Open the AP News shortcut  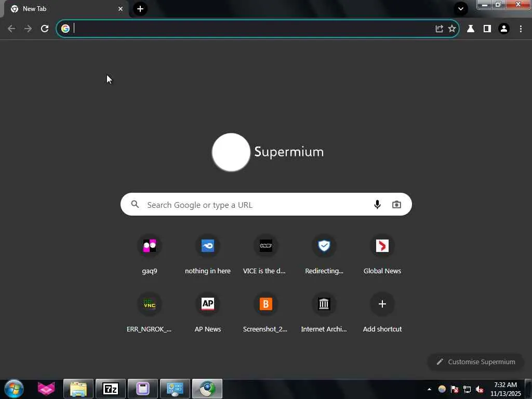point(208,312)
